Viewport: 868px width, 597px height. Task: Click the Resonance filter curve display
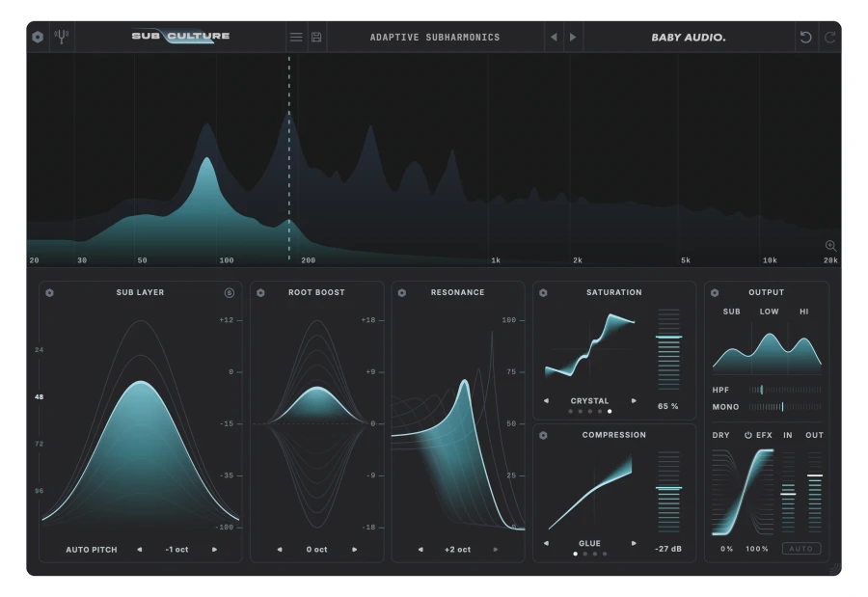[x=458, y=432]
